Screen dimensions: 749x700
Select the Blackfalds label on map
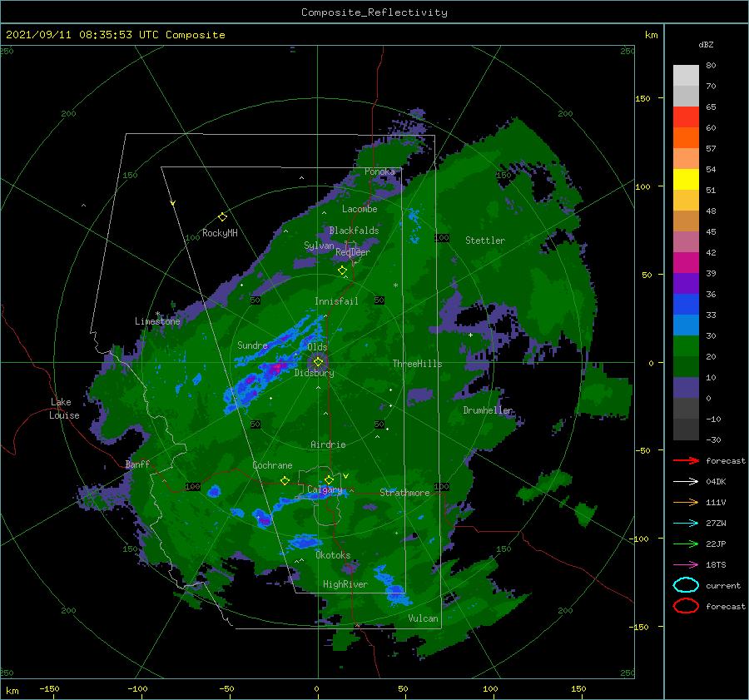[354, 231]
